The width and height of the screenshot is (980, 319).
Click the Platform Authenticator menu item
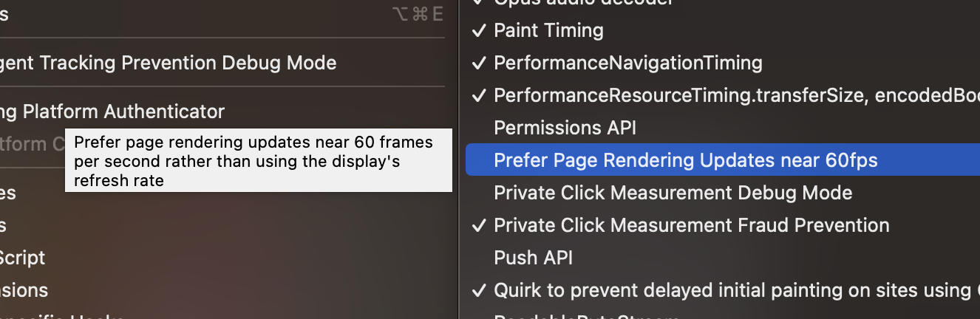tap(112, 112)
